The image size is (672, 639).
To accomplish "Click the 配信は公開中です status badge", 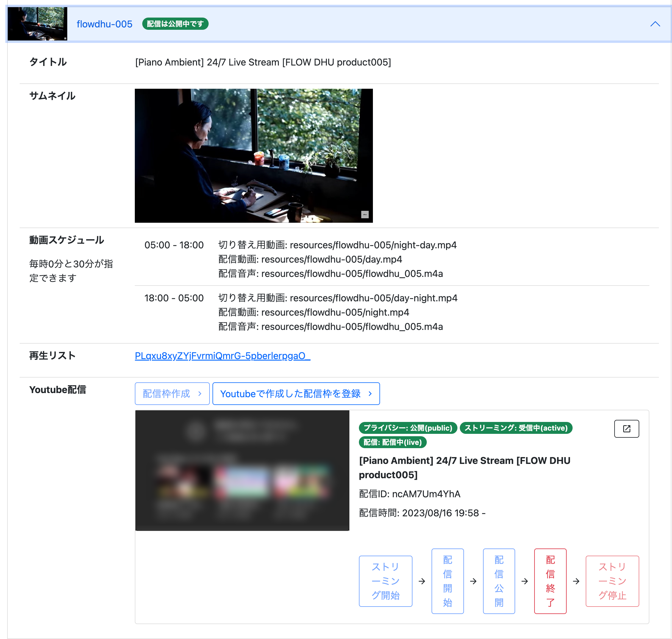I will point(175,24).
